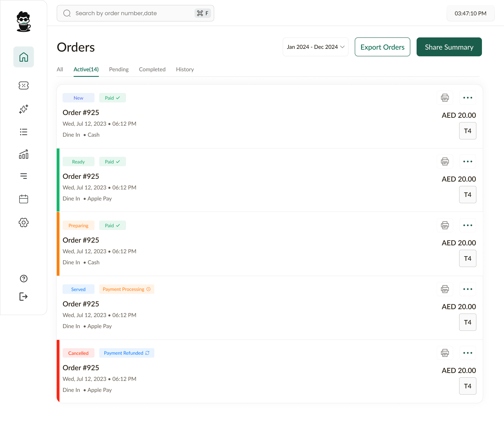Click the Share Summary button
The image size is (504, 436).
(449, 47)
